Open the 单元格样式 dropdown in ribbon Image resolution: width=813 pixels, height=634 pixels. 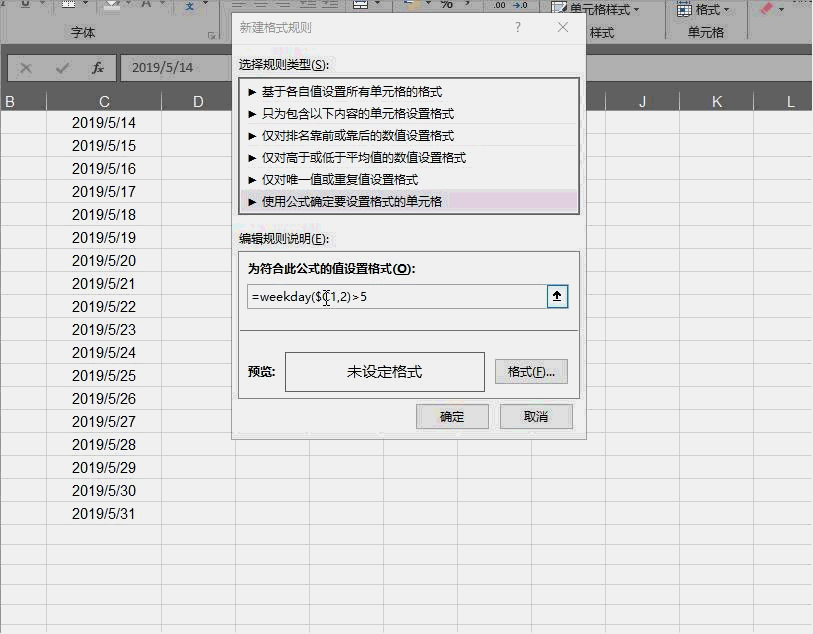coord(596,9)
